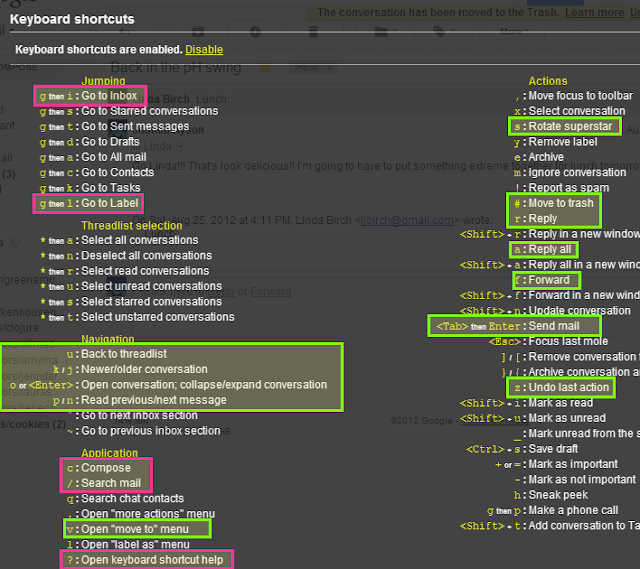640x569 pixels.
Task: Click the 'Actions' section heading
Action: (x=548, y=81)
